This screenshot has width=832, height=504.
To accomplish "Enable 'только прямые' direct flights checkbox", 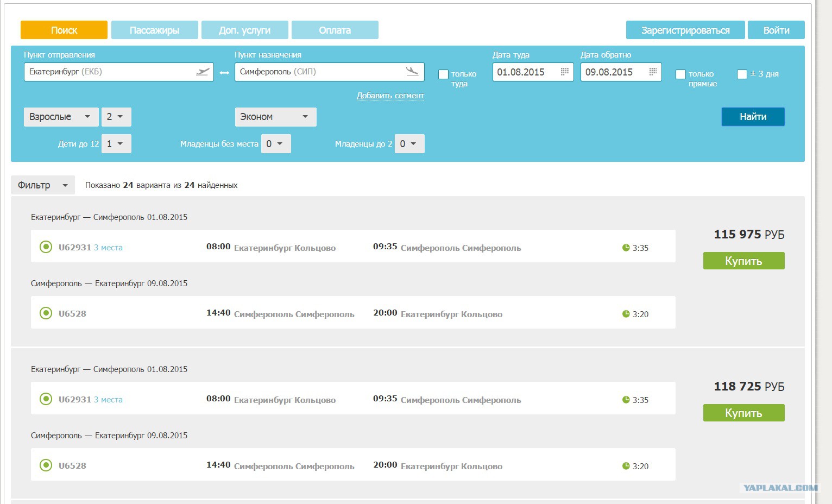I will [680, 74].
